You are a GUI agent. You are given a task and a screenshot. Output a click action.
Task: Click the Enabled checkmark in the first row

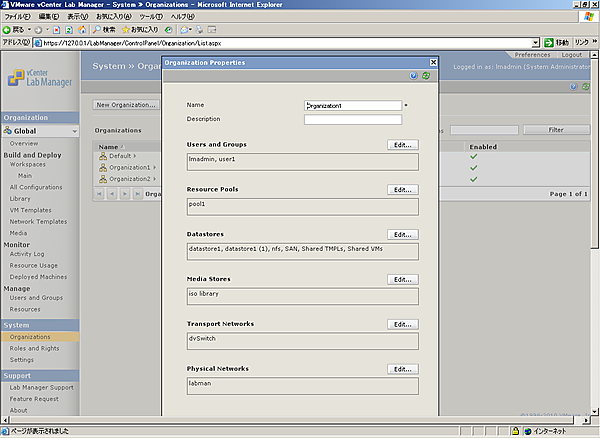[x=472, y=156]
